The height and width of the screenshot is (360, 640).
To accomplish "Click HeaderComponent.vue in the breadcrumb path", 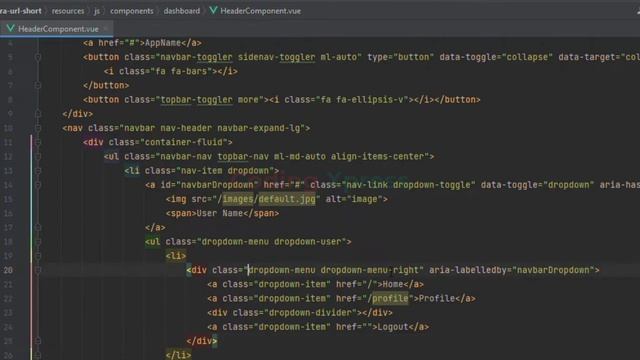I will click(x=260, y=11).
